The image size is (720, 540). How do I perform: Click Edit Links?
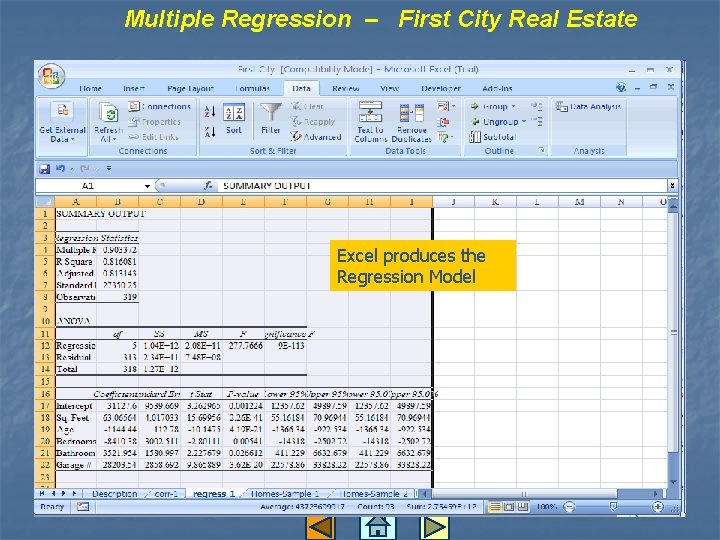click(154, 137)
